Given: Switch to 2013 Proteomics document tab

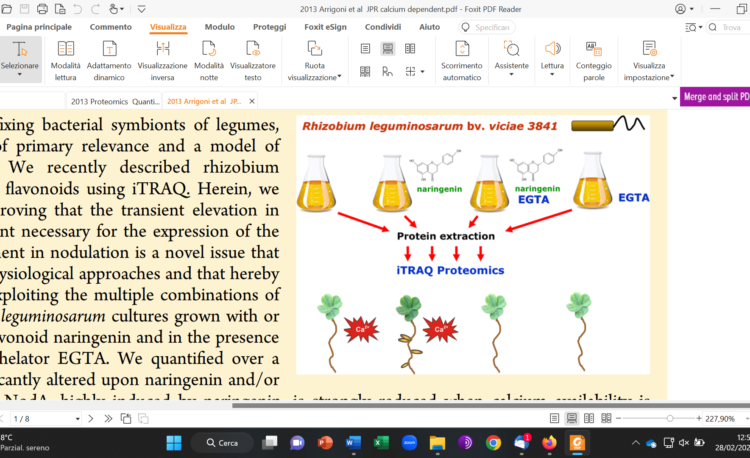Looking at the screenshot, I should tap(114, 101).
